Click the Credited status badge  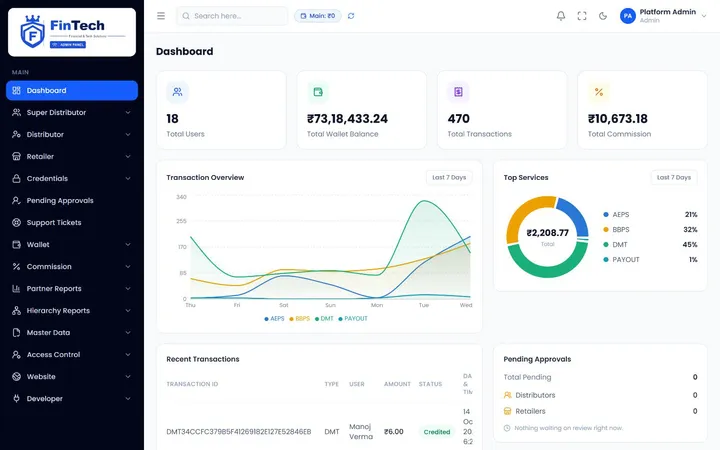coord(437,432)
